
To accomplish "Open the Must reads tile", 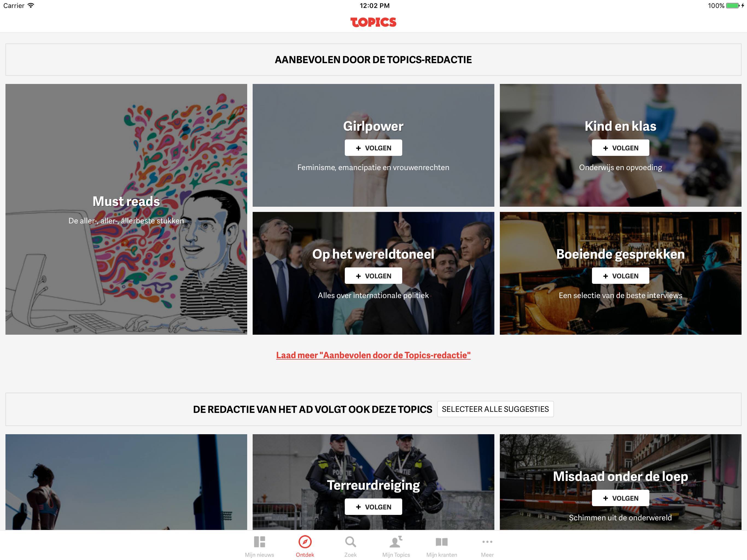I will point(126,209).
